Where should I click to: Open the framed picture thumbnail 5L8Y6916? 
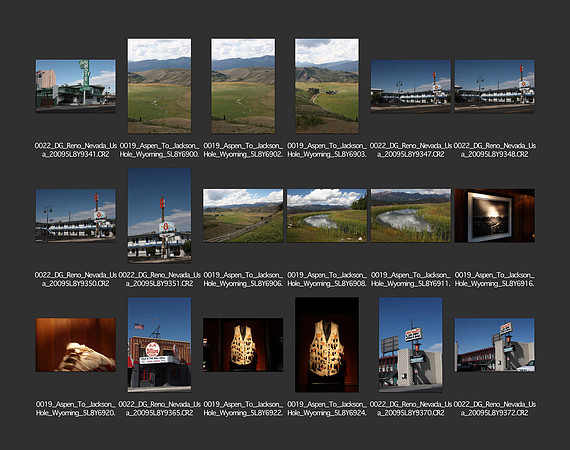[494, 215]
